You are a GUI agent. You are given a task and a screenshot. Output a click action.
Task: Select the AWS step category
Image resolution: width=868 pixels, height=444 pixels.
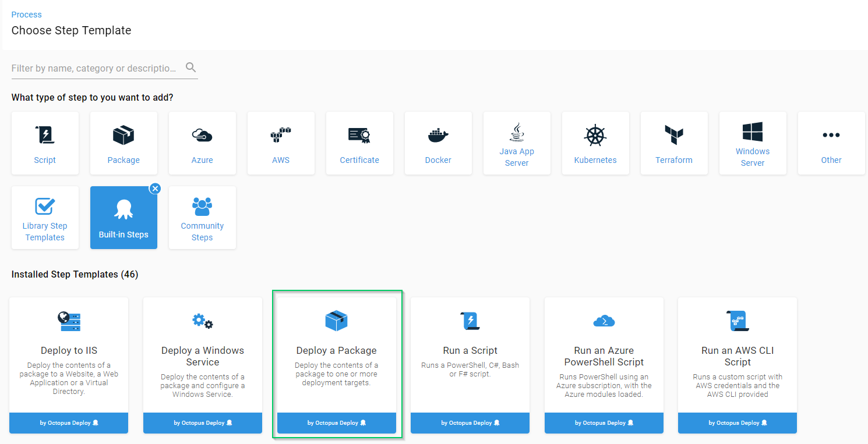click(281, 143)
